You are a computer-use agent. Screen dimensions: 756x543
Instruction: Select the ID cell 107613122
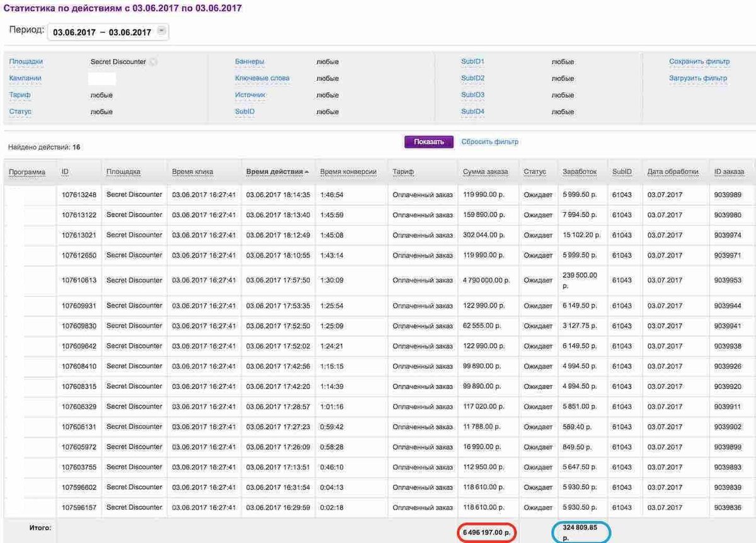(79, 215)
